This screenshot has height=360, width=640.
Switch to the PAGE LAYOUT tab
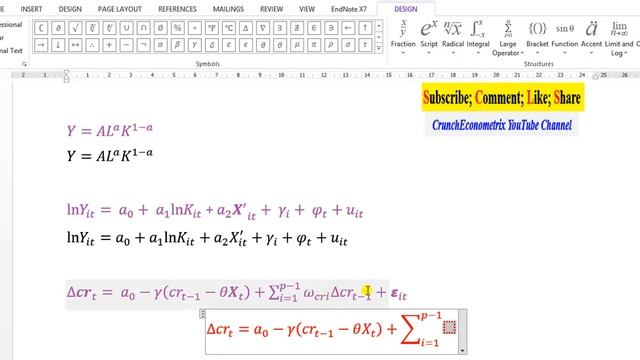coord(120,9)
